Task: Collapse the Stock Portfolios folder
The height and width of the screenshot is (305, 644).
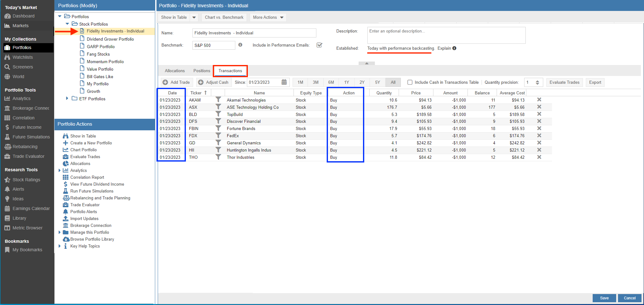Action: coord(67,24)
